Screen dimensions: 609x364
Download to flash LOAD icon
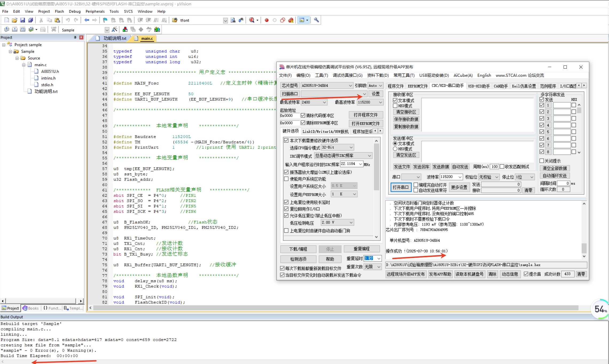point(54,29)
